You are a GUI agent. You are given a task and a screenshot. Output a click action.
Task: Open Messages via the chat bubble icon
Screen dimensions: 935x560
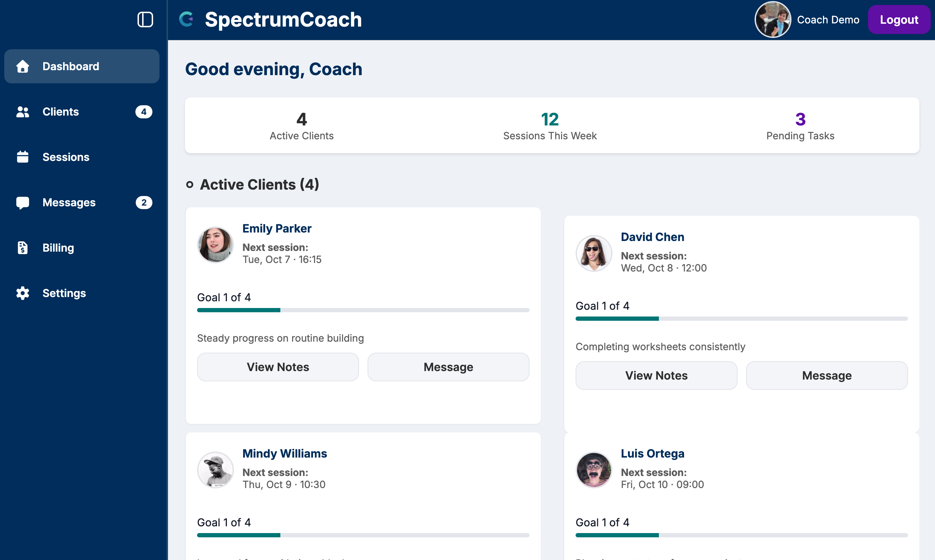[x=22, y=203]
